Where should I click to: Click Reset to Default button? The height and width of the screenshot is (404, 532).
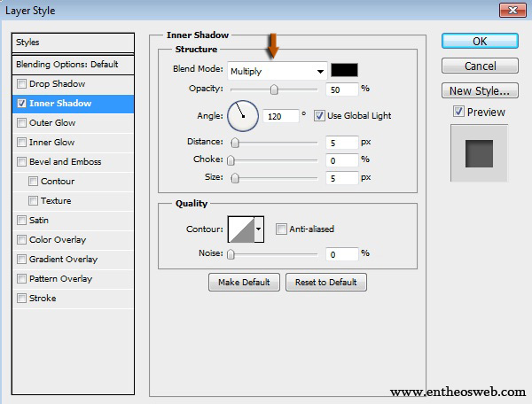[x=325, y=283]
